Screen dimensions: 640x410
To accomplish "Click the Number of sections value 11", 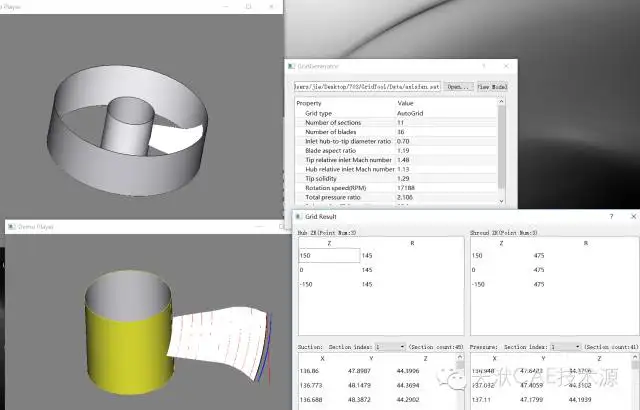I will (x=400, y=122).
